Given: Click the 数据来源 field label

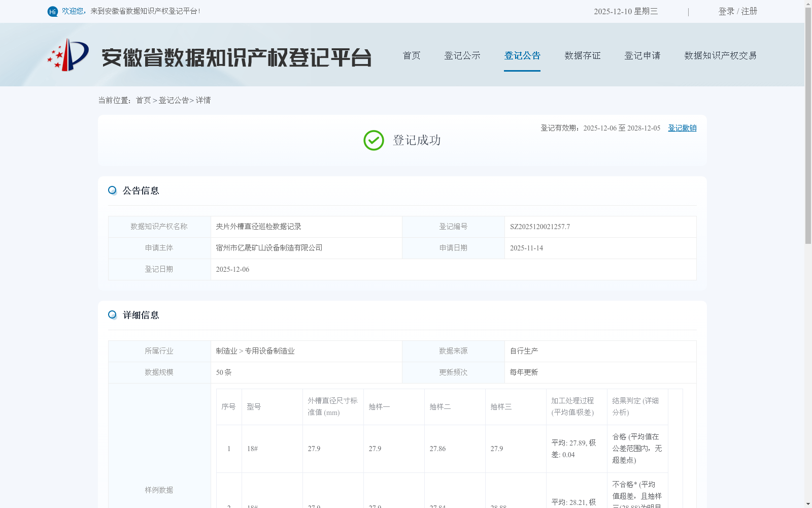Looking at the screenshot, I should (x=453, y=351).
